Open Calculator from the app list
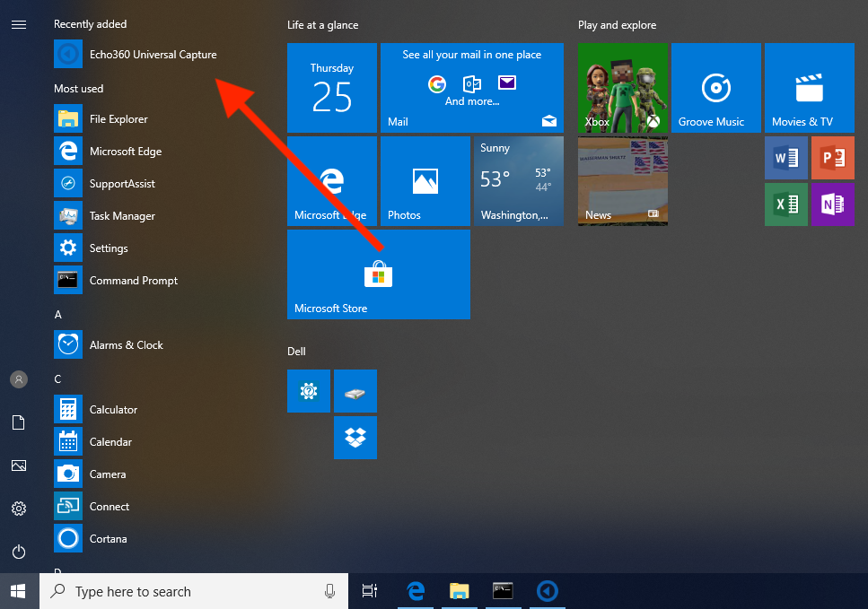The image size is (868, 609). (113, 410)
